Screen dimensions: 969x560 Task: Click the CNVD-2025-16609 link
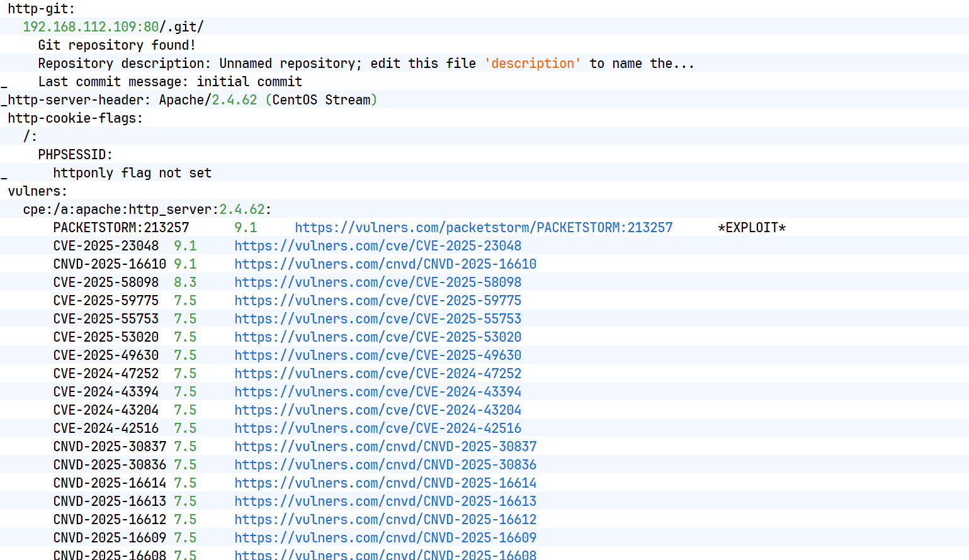click(x=385, y=538)
